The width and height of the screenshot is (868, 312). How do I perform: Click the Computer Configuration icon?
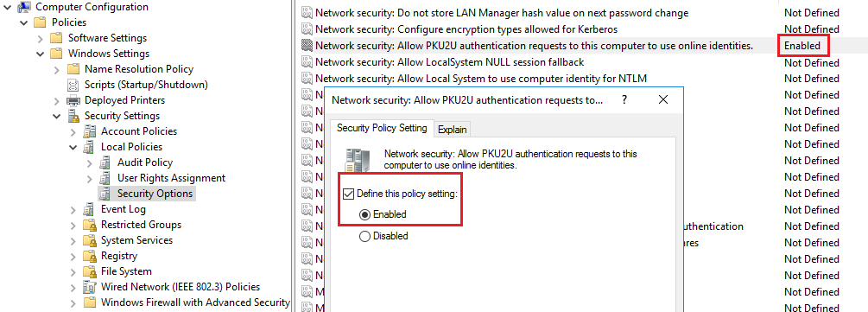[24, 7]
